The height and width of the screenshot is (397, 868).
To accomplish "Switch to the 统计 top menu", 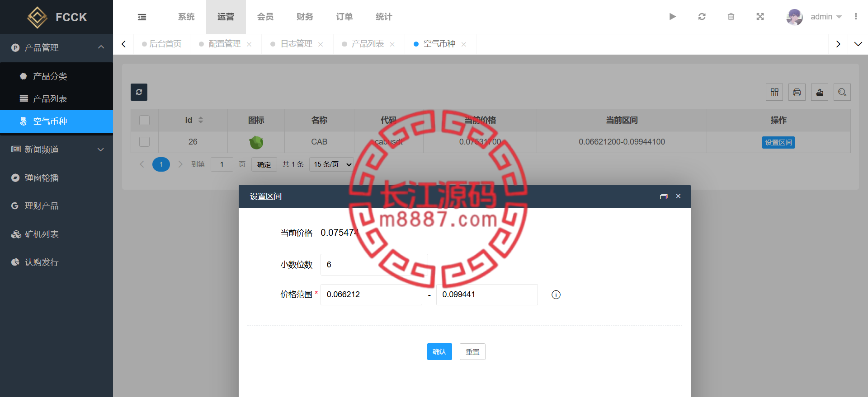I will [384, 17].
